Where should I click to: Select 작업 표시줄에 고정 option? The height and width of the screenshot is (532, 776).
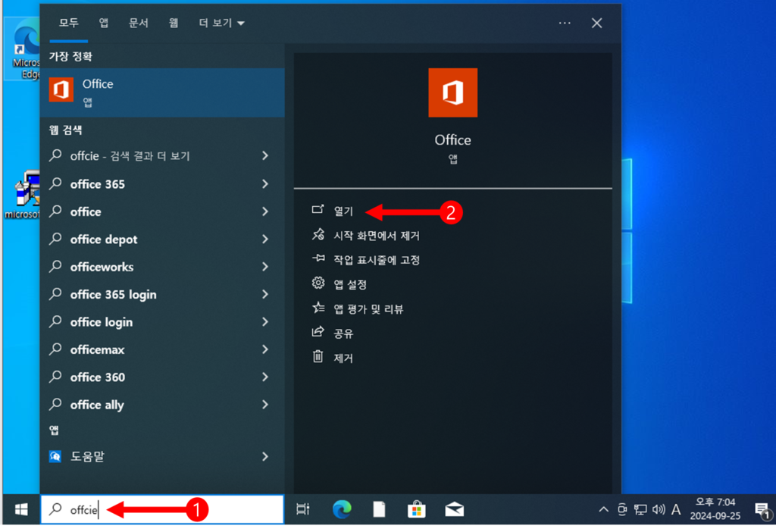click(376, 260)
